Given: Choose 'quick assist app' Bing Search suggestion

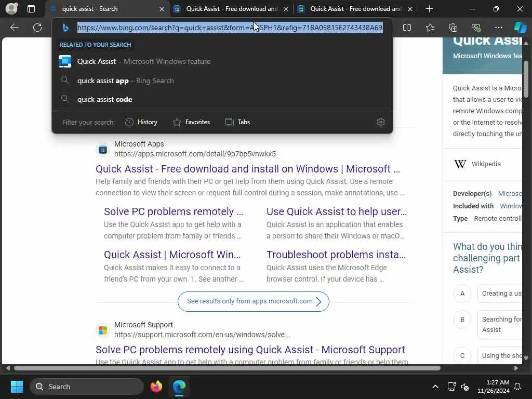Looking at the screenshot, I should tap(222, 81).
